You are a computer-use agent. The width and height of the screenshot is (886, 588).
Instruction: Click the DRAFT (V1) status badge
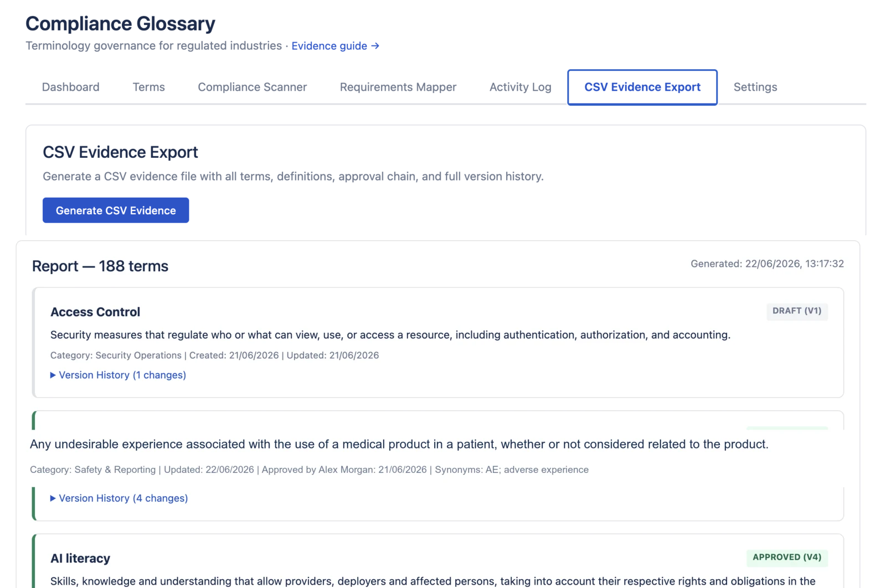click(797, 311)
